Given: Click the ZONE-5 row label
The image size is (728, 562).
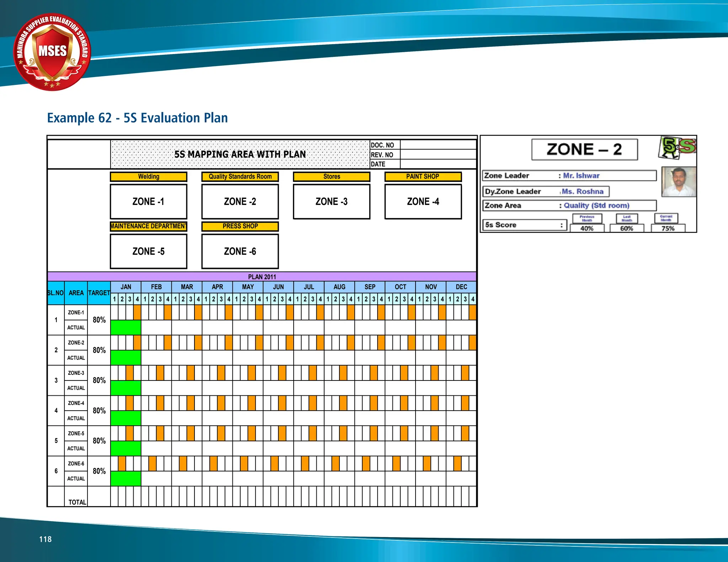Looking at the screenshot, I should (x=76, y=433).
